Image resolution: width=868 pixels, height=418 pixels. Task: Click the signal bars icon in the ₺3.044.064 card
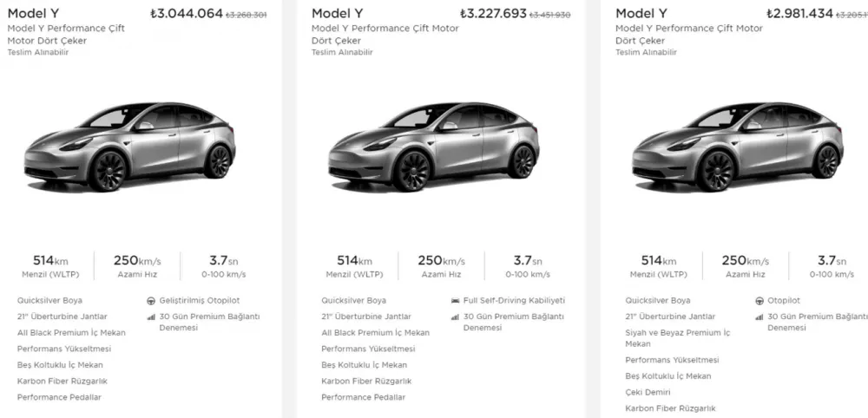pyautogui.click(x=152, y=317)
